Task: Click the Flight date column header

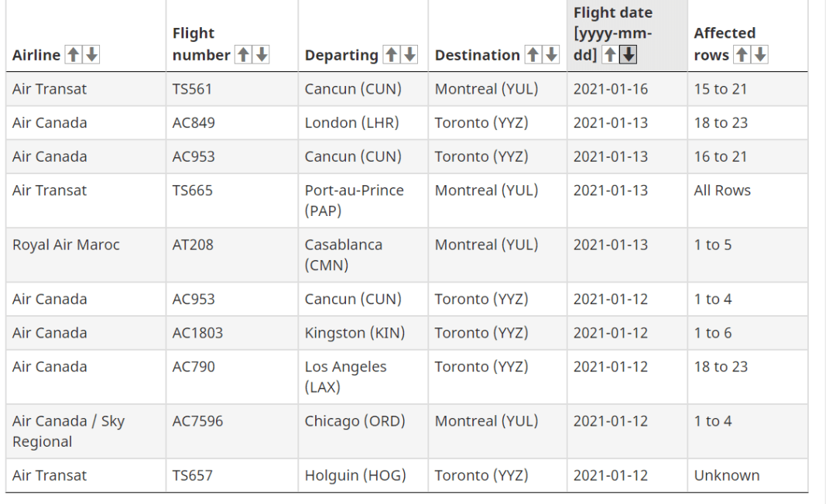Action: 627,35
